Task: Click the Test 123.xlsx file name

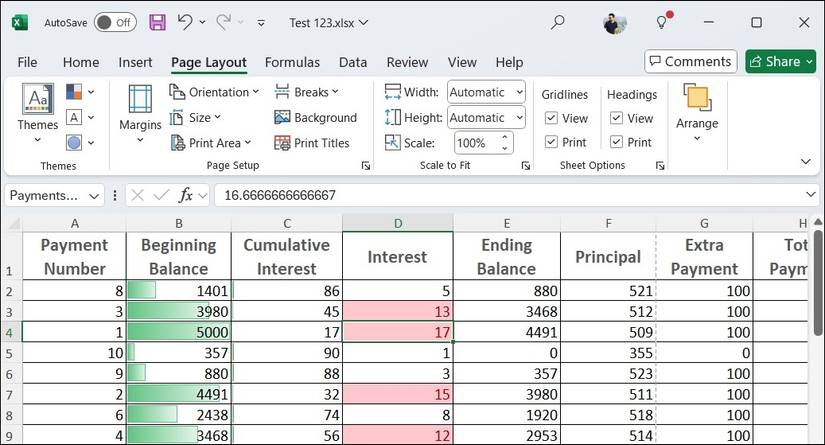Action: click(321, 23)
